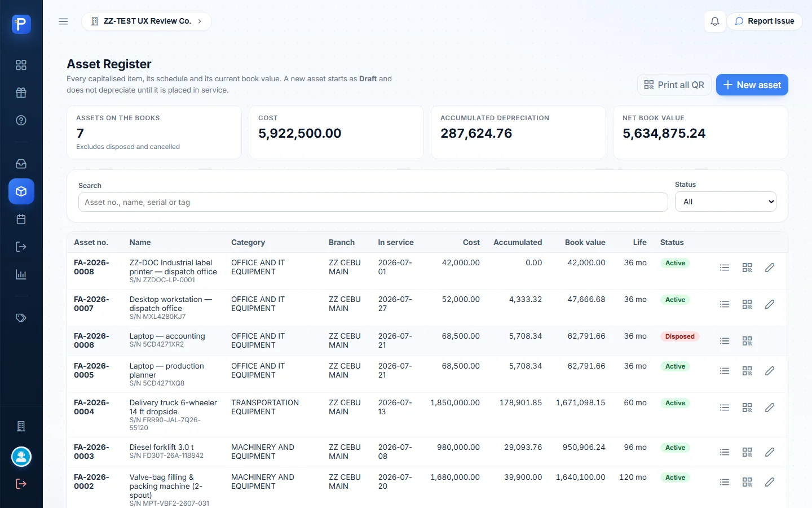Screen dimensions: 812x508
Task: Click asset number FA-2026-0004
Action: click(91, 407)
